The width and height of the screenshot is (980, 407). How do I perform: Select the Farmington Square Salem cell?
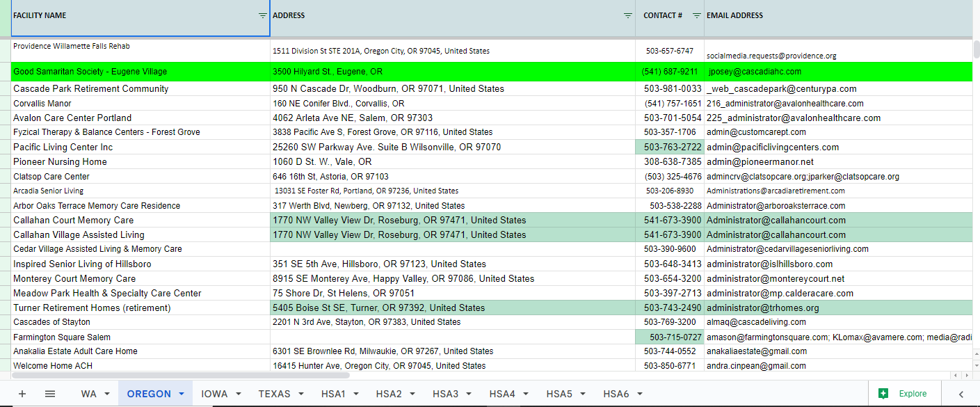pyautogui.click(x=140, y=337)
